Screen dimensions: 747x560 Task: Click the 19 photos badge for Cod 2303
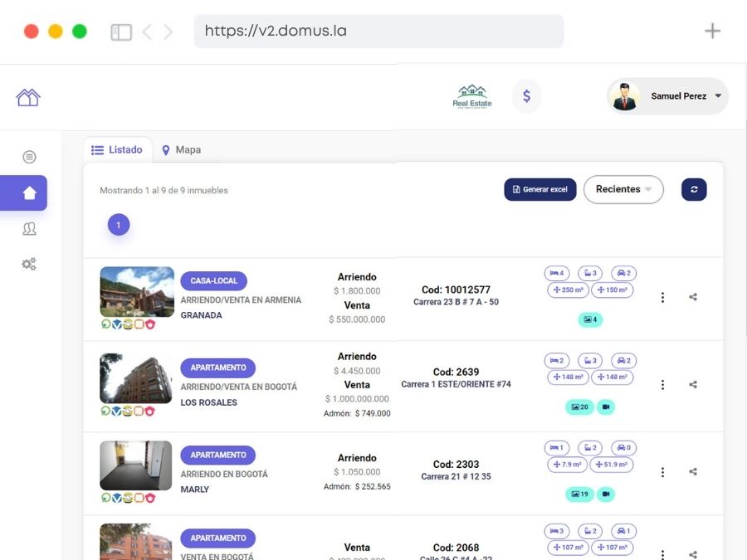click(580, 494)
